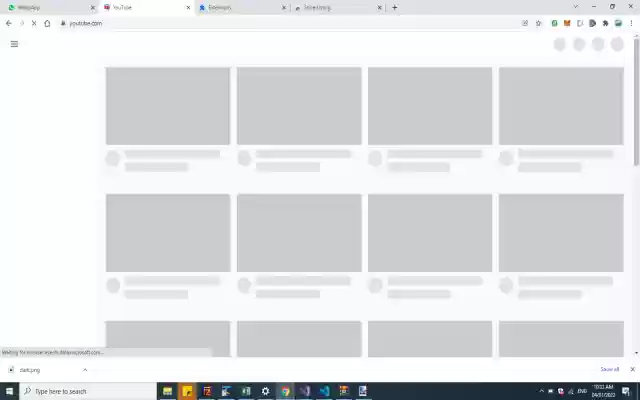Screen dimensions: 640x400
Task: Open Settings gear on the taskbar
Action: tap(265, 391)
